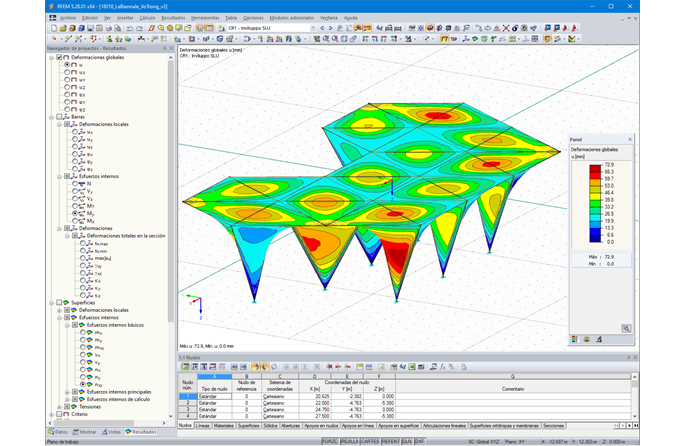Click the dark blue 0.0 color swatch in legend
Image resolution: width=686 pixels, height=446 pixels.
595,239
